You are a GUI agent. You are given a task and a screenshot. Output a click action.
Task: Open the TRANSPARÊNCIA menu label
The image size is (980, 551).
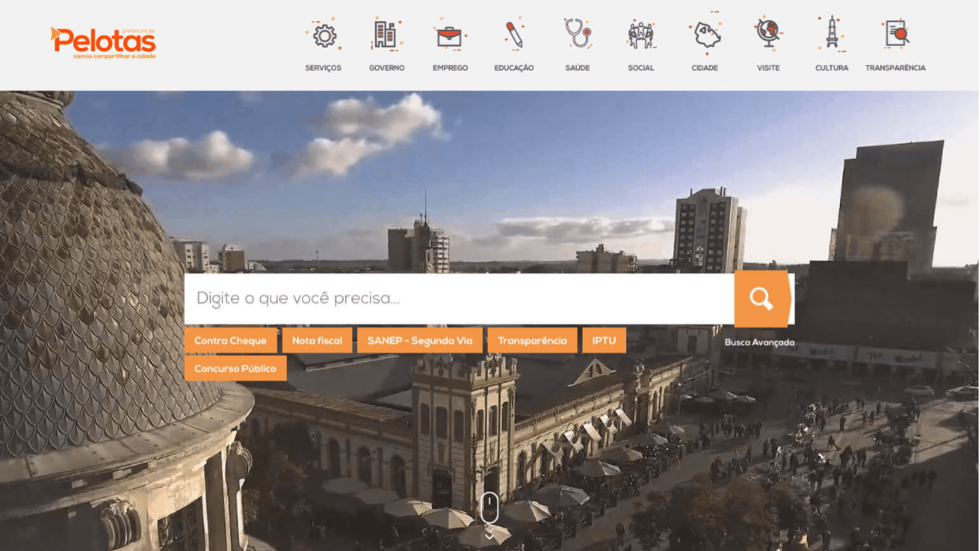point(896,68)
